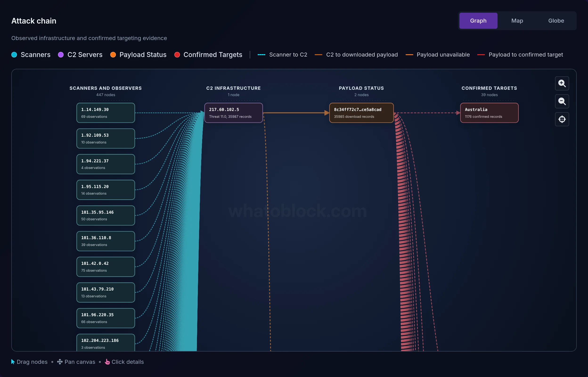Click the red Confirmed Targets legend dot

pyautogui.click(x=177, y=55)
